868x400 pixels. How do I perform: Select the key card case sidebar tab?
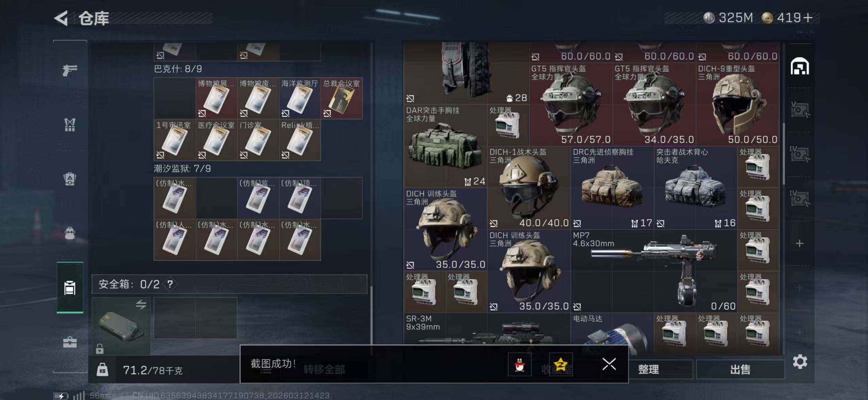70,288
